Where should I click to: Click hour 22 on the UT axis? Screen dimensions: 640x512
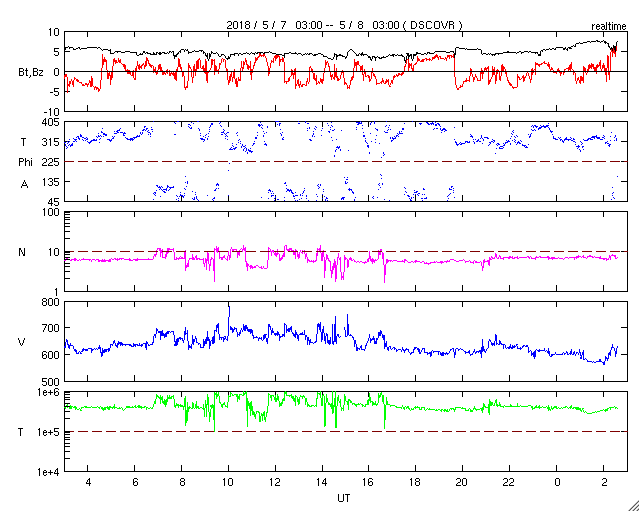(509, 483)
